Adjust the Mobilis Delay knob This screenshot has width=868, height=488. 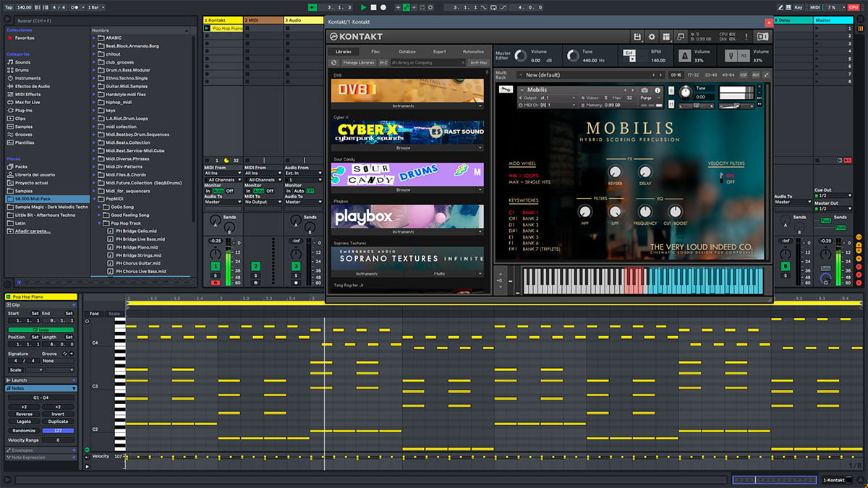pos(645,172)
